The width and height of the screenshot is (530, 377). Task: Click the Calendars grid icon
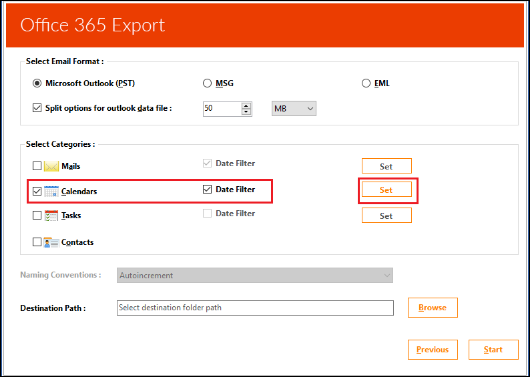coord(51,191)
